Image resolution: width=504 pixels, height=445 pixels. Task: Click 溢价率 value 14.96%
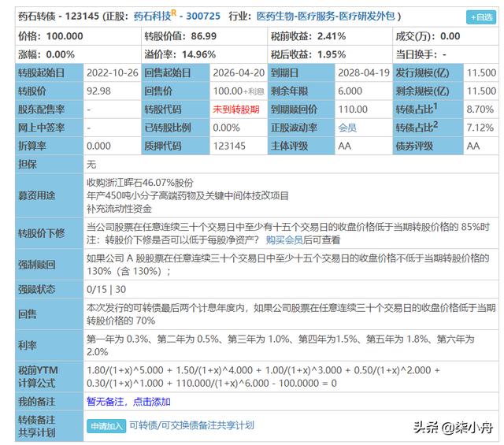click(198, 54)
